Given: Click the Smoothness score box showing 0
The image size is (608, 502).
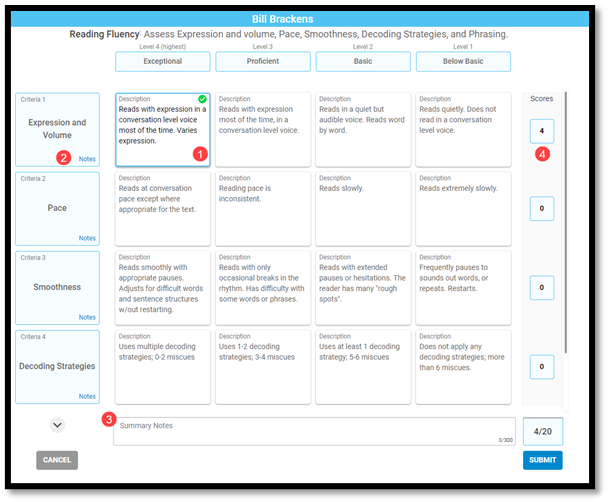Looking at the screenshot, I should (542, 288).
